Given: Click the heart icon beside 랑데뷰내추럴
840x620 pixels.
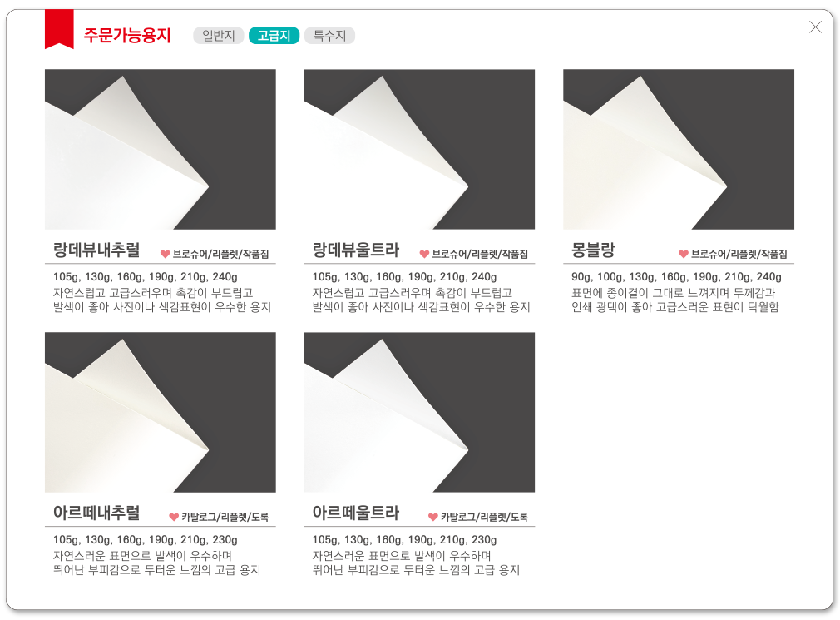Looking at the screenshot, I should point(165,254).
